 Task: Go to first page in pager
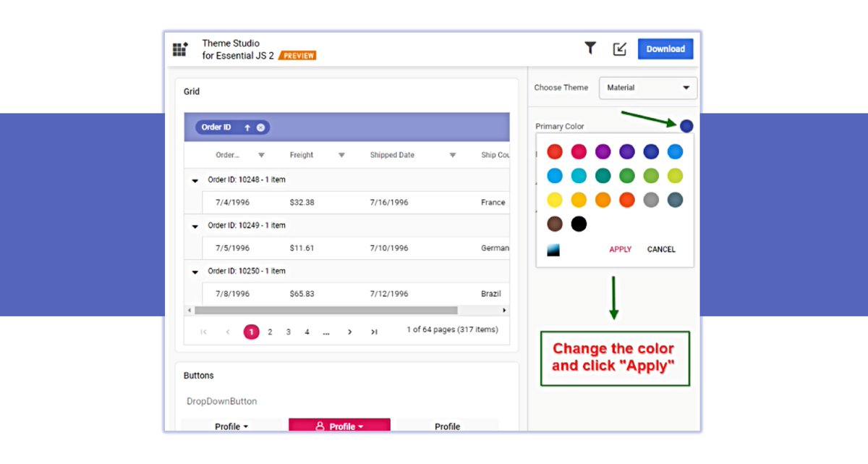point(203,332)
